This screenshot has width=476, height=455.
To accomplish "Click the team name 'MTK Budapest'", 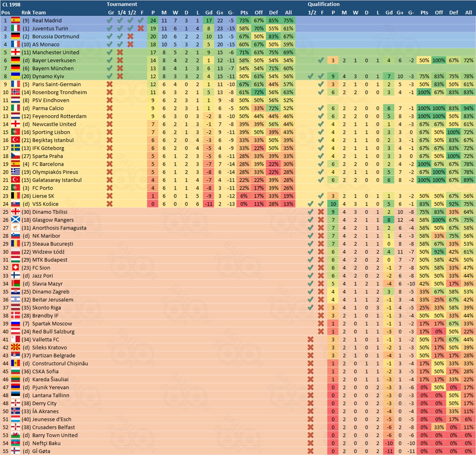I will 50,260.
